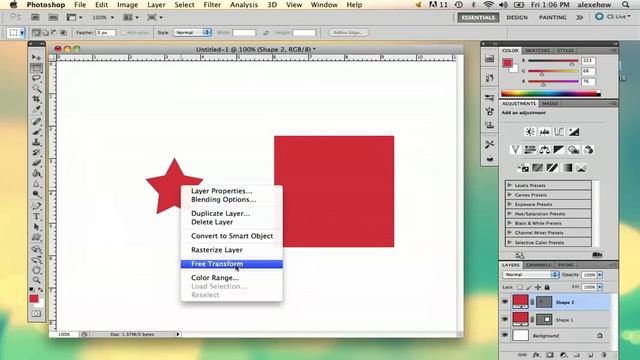Select the Lasso tool
The width and height of the screenshot is (640, 360).
click(36, 78)
